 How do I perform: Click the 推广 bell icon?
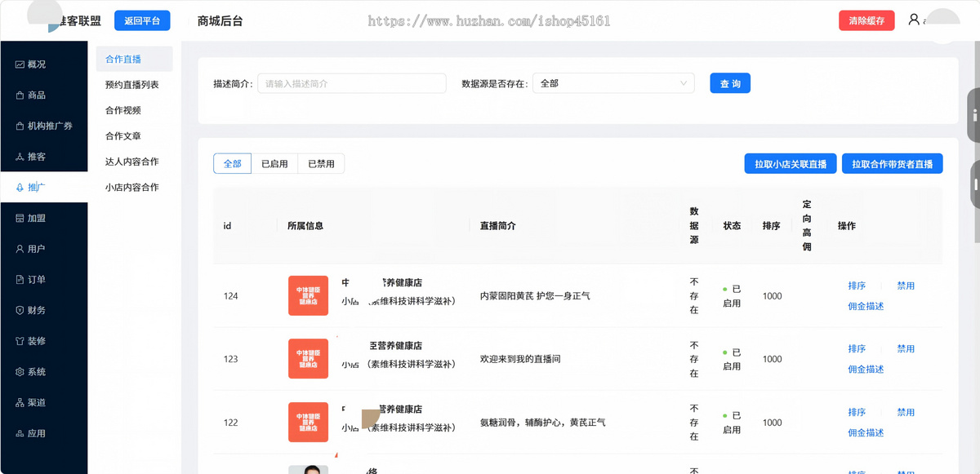20,188
